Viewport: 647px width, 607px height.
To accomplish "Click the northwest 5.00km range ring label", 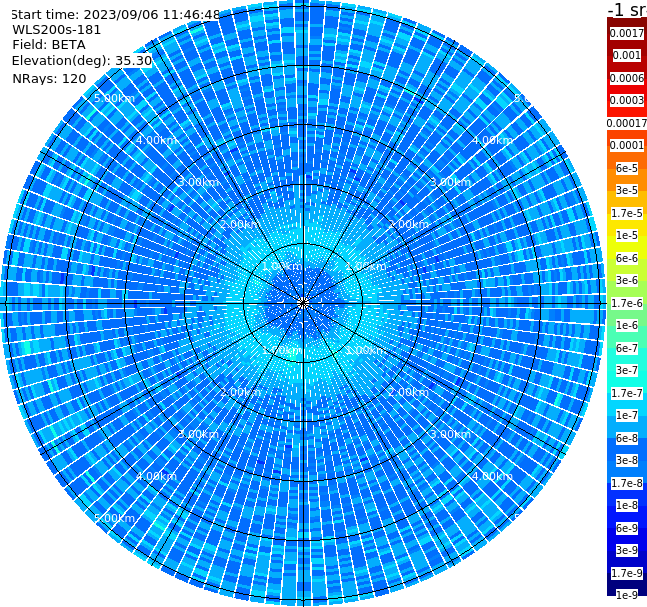I will pos(114,98).
